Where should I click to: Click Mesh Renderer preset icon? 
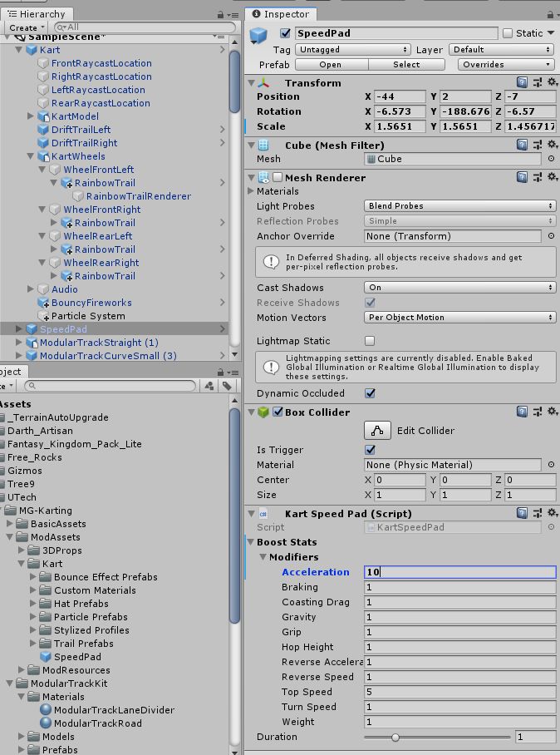coord(536,178)
